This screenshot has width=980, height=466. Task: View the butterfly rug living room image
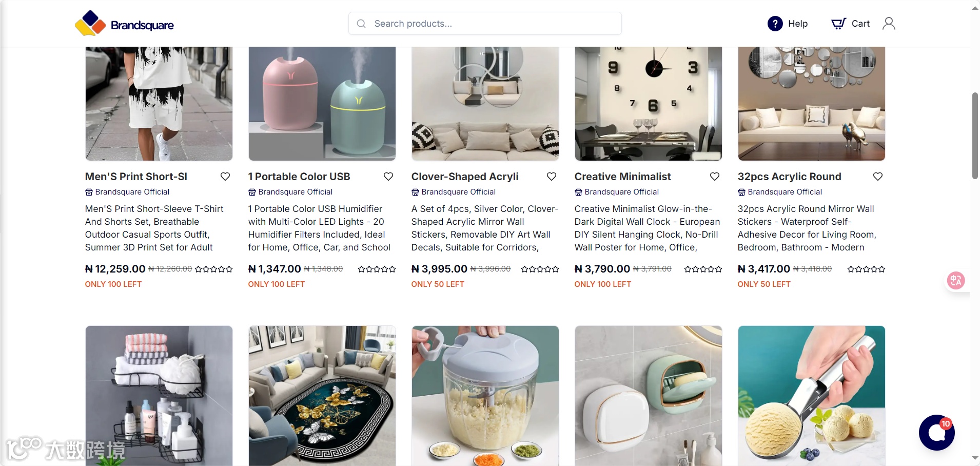(x=322, y=396)
